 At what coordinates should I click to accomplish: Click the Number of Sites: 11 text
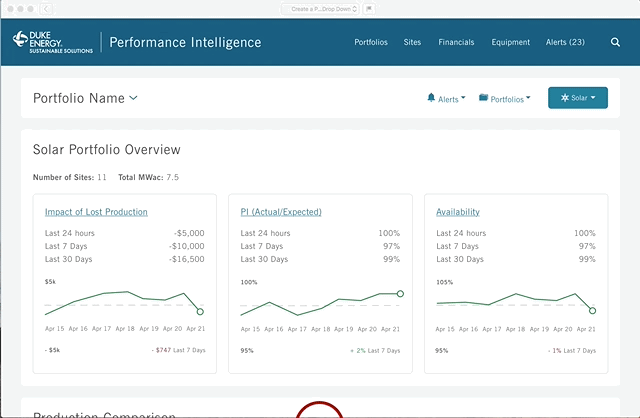pyautogui.click(x=69, y=177)
